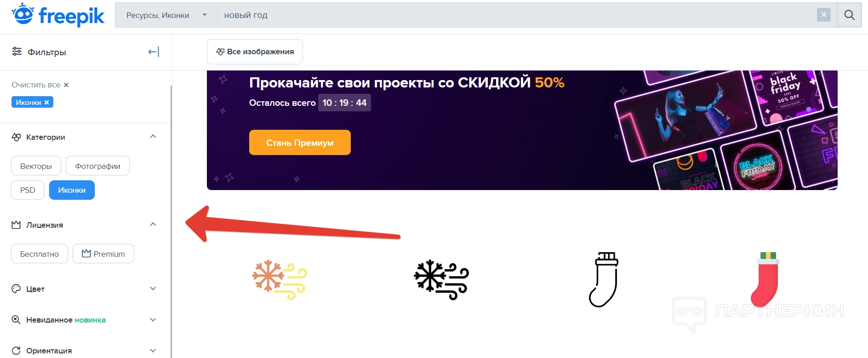Screen dimensions: 868x358
Task: Open the red Christmas stocking icon
Action: pyautogui.click(x=765, y=279)
